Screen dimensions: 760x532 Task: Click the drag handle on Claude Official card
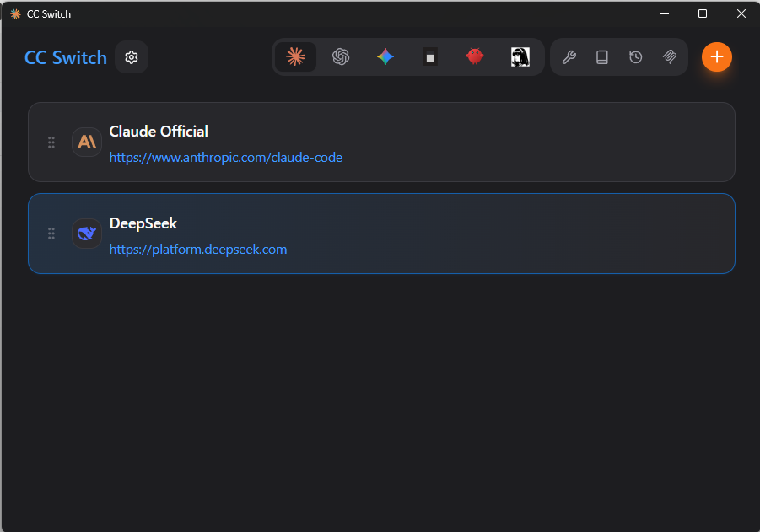pyautogui.click(x=51, y=142)
